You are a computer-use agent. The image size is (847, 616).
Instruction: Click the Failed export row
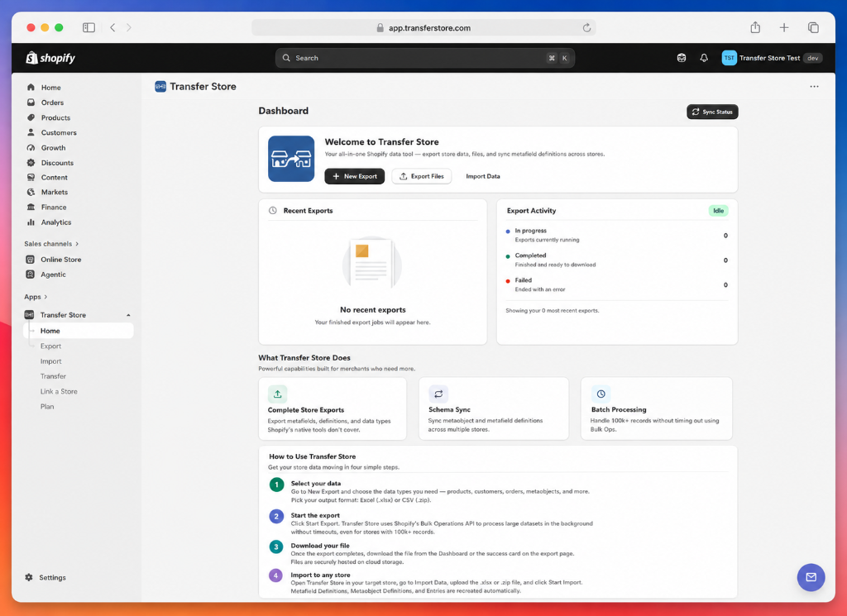[616, 284]
